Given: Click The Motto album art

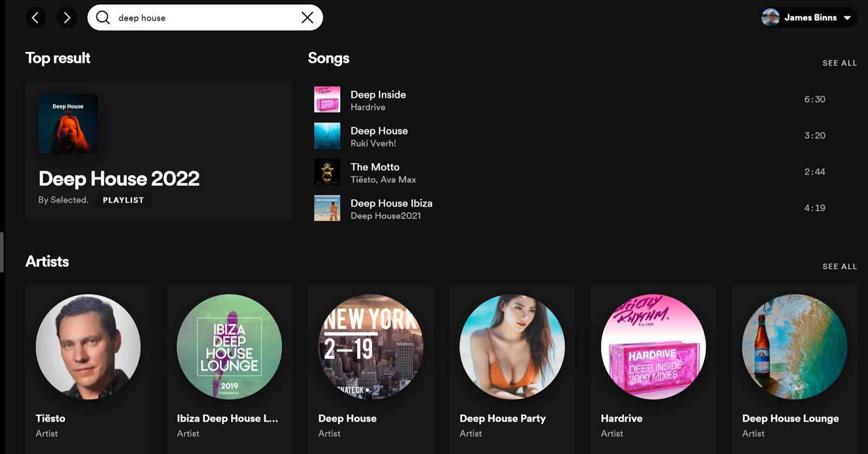Looking at the screenshot, I should 327,172.
